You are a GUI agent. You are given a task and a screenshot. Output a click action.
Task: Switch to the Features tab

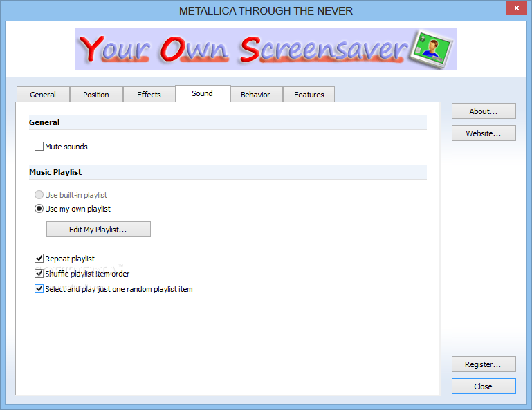[x=309, y=95]
